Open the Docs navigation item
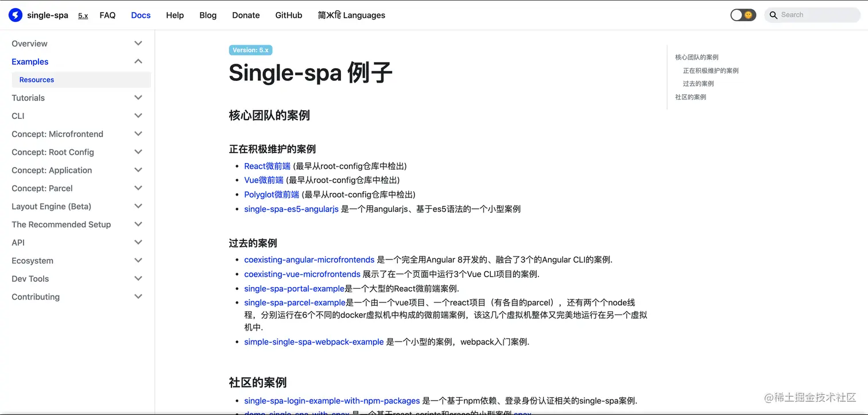Viewport: 868px width, 415px height. point(141,15)
